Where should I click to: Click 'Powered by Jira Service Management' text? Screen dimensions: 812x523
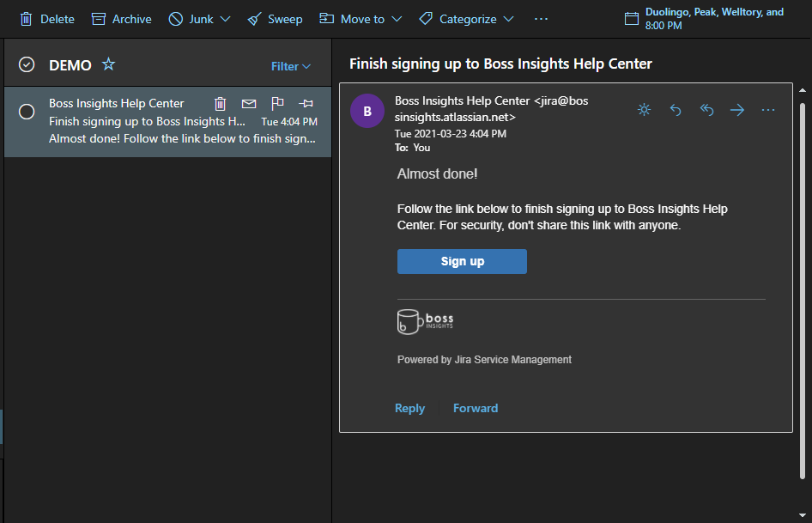pyautogui.click(x=484, y=360)
